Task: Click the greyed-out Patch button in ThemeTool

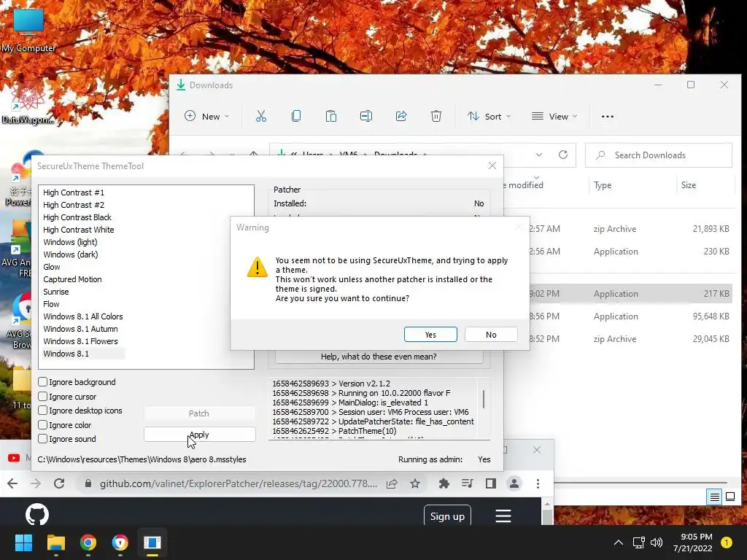Action: (x=199, y=413)
